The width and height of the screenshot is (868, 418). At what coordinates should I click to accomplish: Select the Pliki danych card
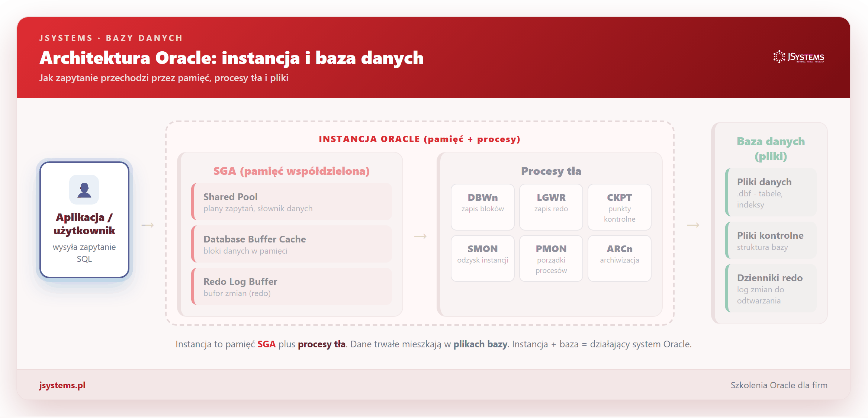771,192
